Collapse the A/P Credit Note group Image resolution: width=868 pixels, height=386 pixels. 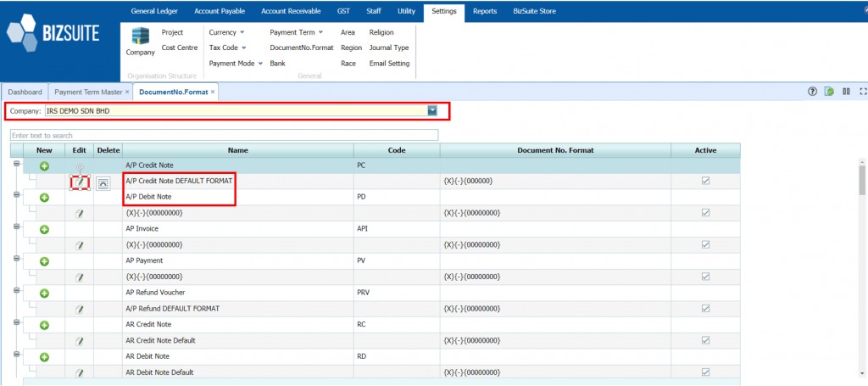pos(17,164)
